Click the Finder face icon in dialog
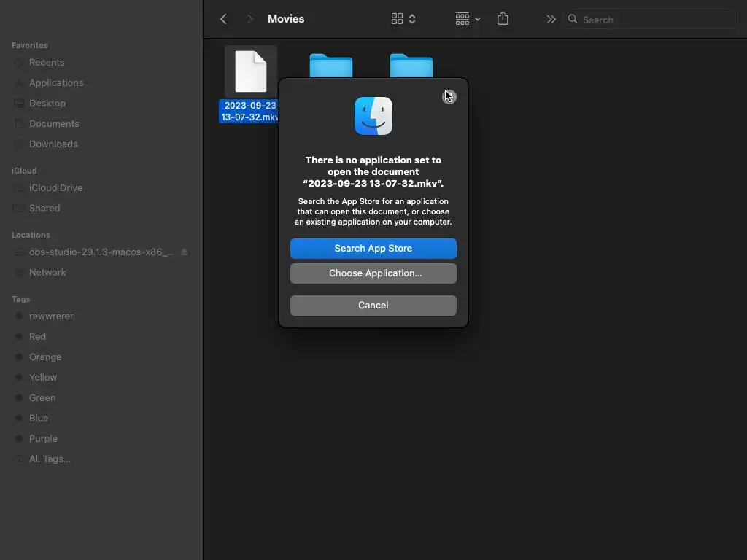This screenshot has height=560, width=747. [373, 116]
